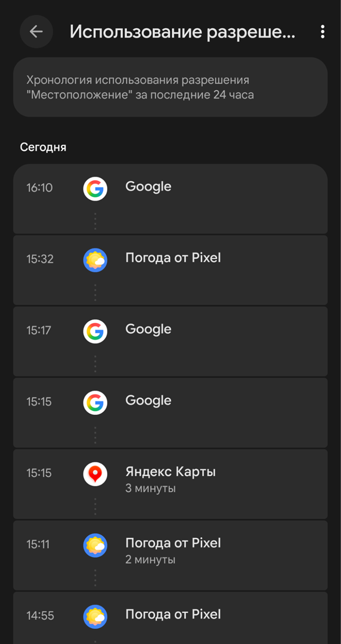Tap the 14:55 timestamp
Screen dimensions: 341x644
[x=40, y=616]
